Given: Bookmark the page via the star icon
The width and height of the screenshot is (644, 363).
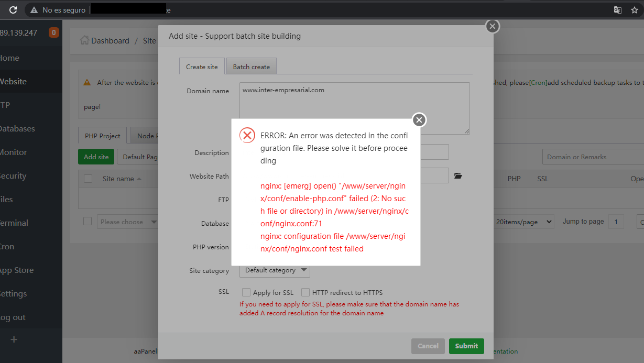Looking at the screenshot, I should [635, 9].
